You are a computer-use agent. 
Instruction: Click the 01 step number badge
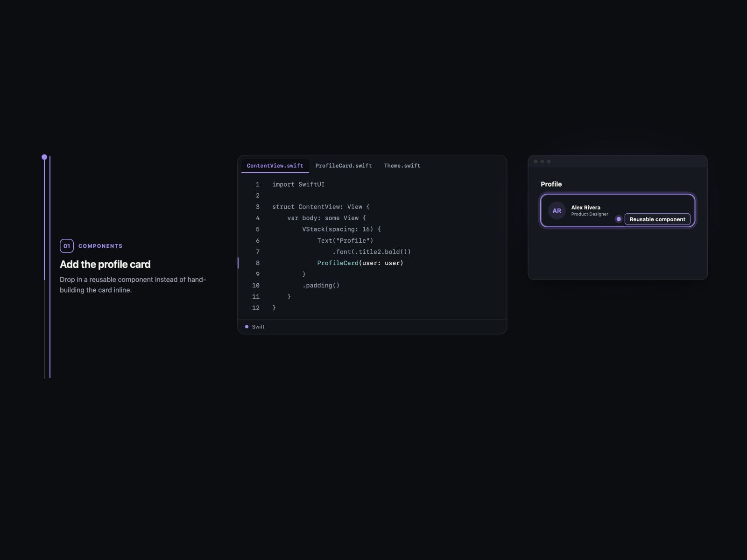tap(67, 246)
